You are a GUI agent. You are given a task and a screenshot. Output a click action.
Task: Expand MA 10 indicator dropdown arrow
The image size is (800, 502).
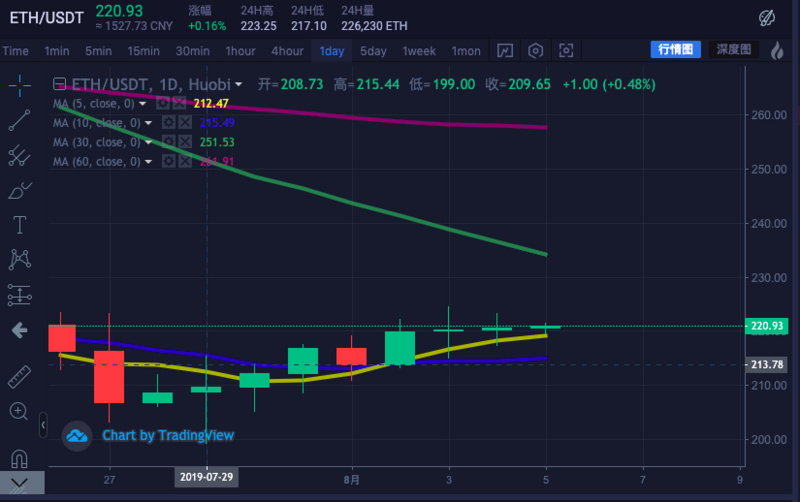[148, 123]
